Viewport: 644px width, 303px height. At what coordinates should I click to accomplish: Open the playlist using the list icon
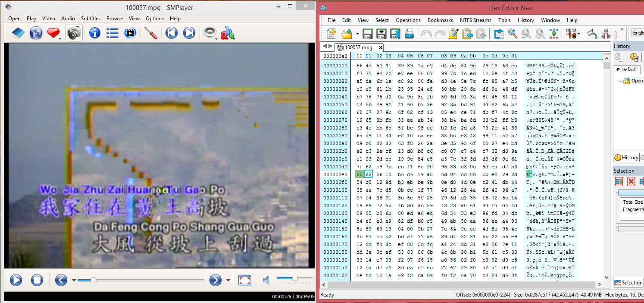(113, 33)
